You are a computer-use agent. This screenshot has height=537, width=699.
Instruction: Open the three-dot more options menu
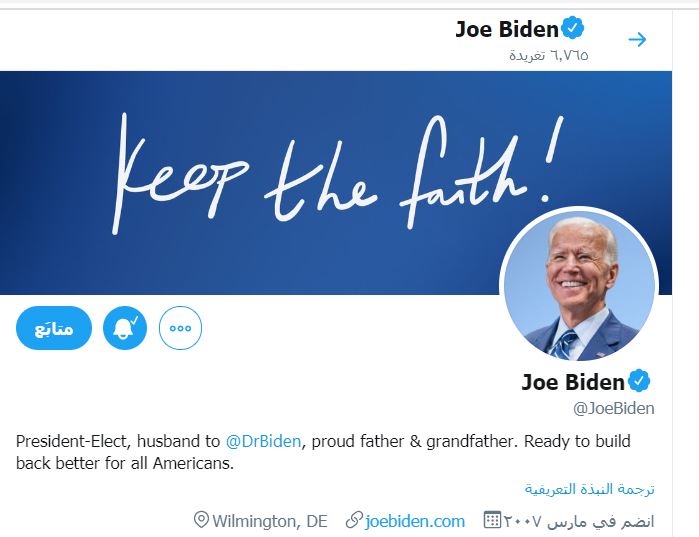coord(180,328)
